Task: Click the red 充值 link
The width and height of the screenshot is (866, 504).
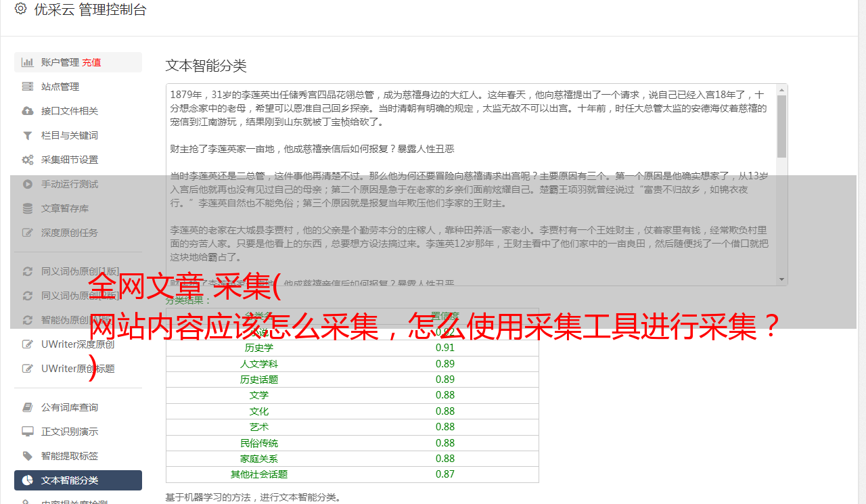Action: pos(91,62)
